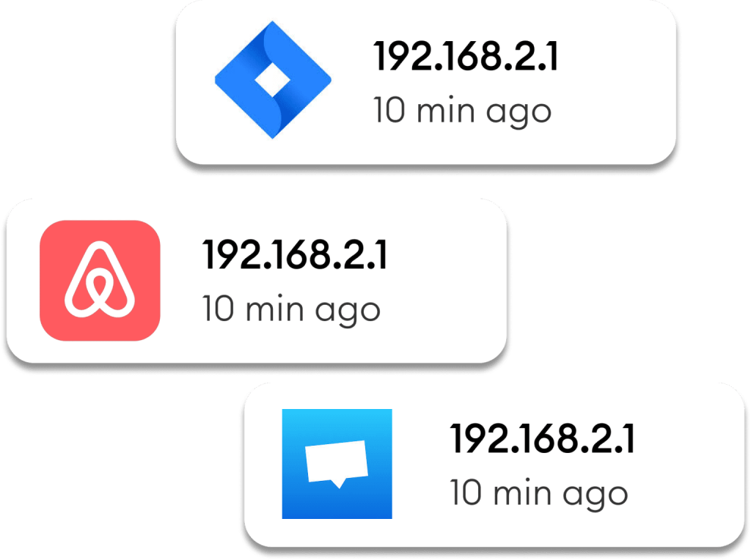
Task: Click the '10 min ago' text on Jira card
Action: pyautogui.click(x=462, y=111)
